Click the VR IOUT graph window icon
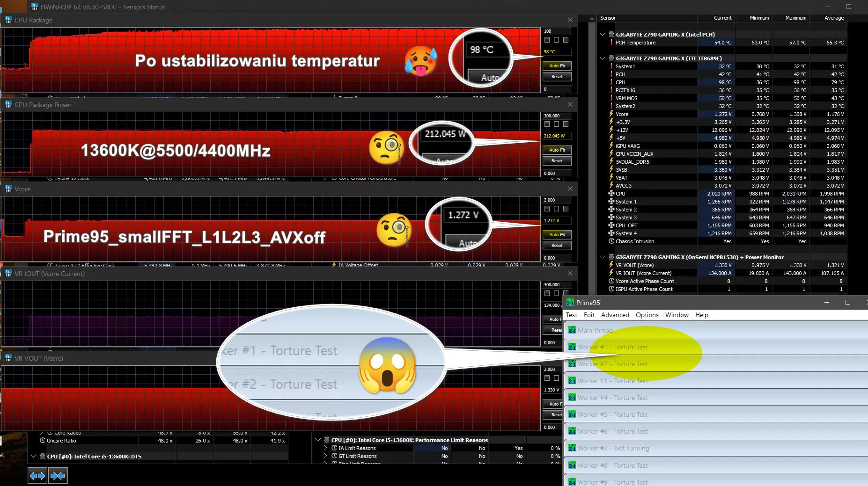This screenshot has height=486, width=868. pos(8,274)
